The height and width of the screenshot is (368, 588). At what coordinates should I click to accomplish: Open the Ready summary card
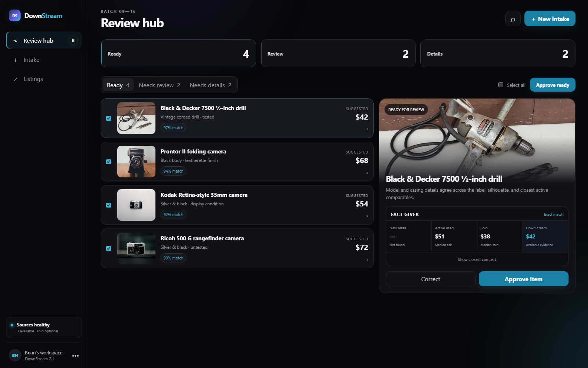pyautogui.click(x=178, y=53)
